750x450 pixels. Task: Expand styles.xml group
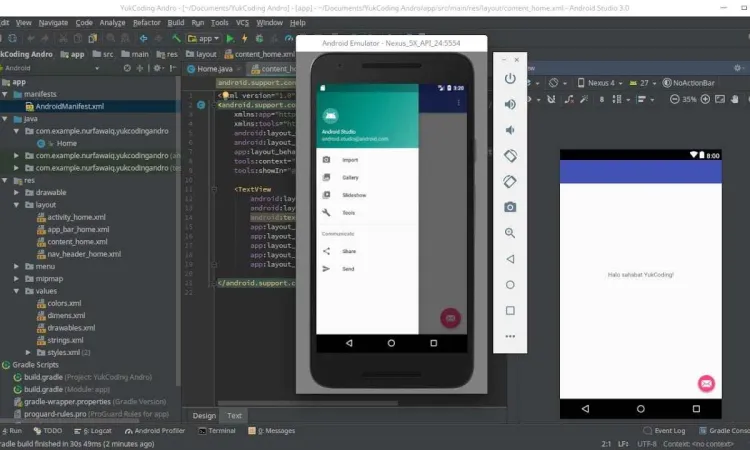pyautogui.click(x=28, y=352)
